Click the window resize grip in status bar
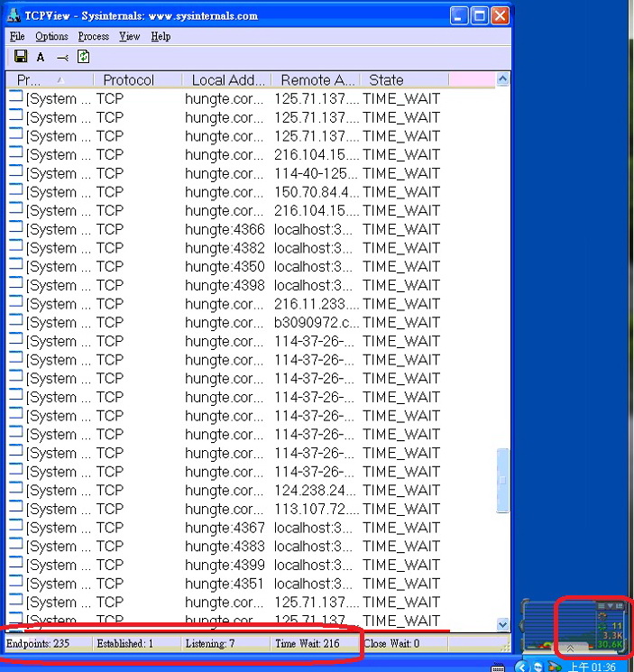This screenshot has width=634, height=672. pos(506,647)
